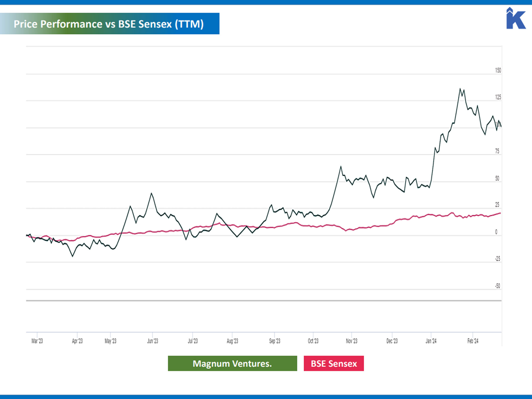Click the -25 y-axis value
The width and height of the screenshot is (532, 399).
point(497,259)
